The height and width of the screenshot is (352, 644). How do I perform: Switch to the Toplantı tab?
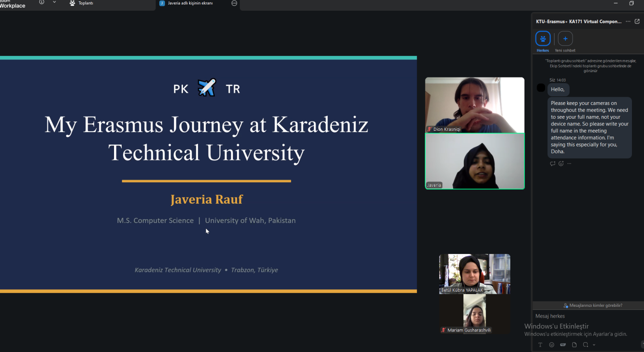(x=81, y=3)
